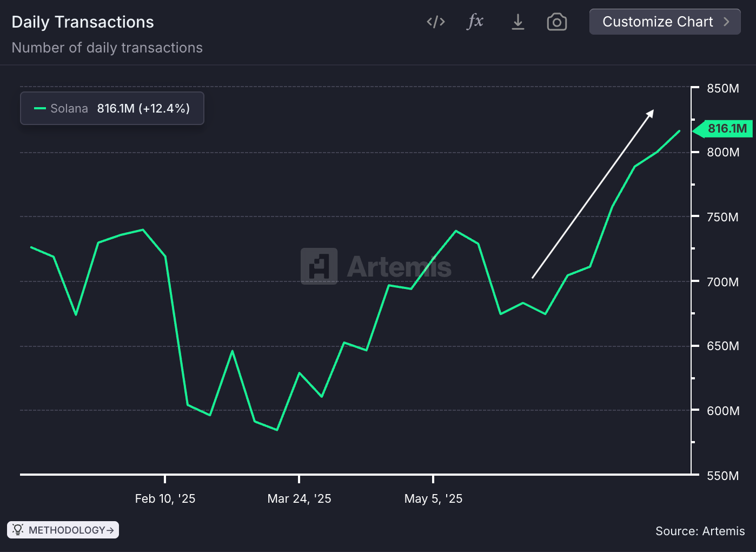756x552 pixels.
Task: Toggle the Solana series in the legend
Action: tap(112, 108)
